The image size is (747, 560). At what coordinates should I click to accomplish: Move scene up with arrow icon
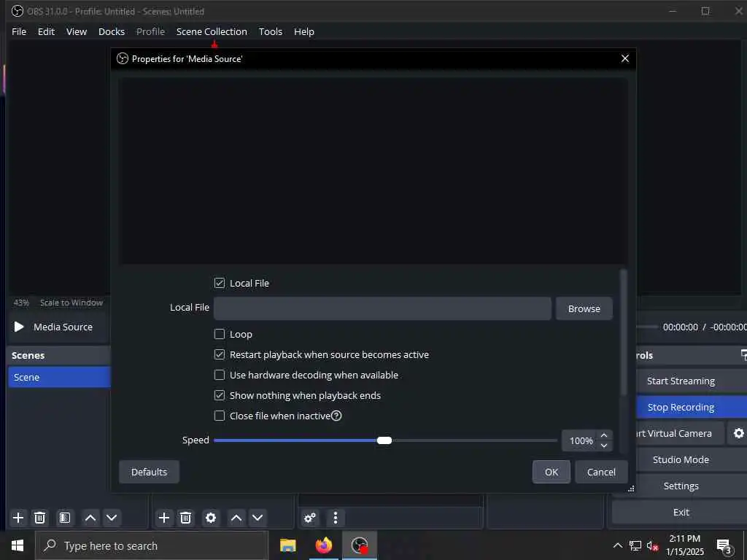pyautogui.click(x=90, y=518)
